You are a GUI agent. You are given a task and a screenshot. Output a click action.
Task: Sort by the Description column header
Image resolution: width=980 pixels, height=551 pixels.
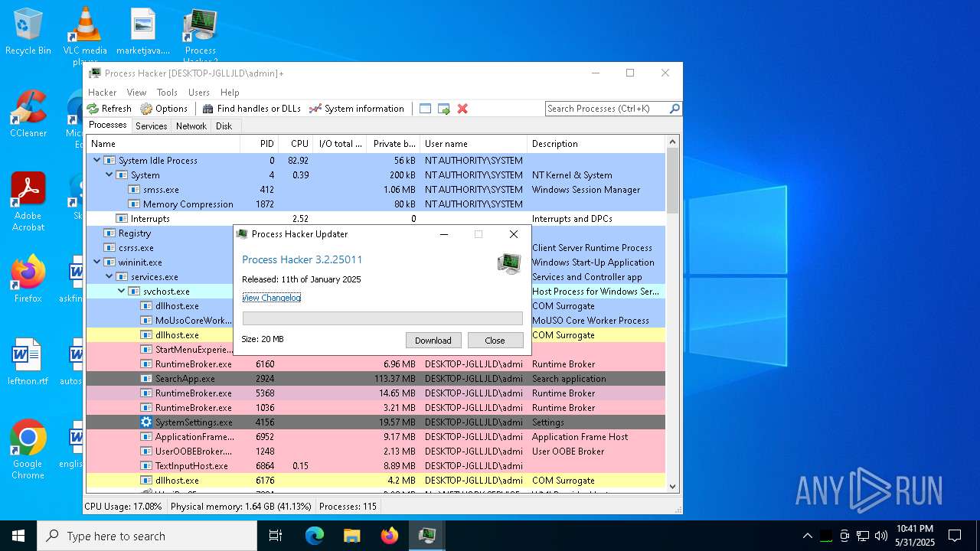point(596,144)
